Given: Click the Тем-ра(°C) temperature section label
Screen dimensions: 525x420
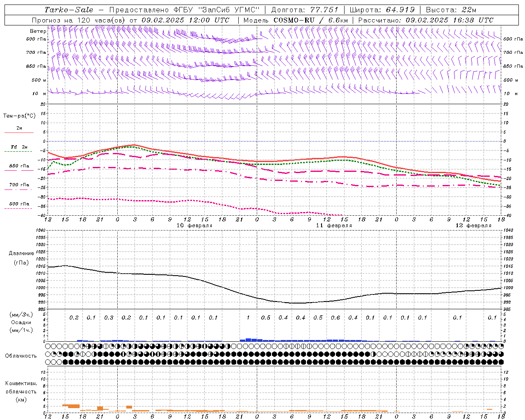Looking at the screenshot, I should click(x=19, y=116).
